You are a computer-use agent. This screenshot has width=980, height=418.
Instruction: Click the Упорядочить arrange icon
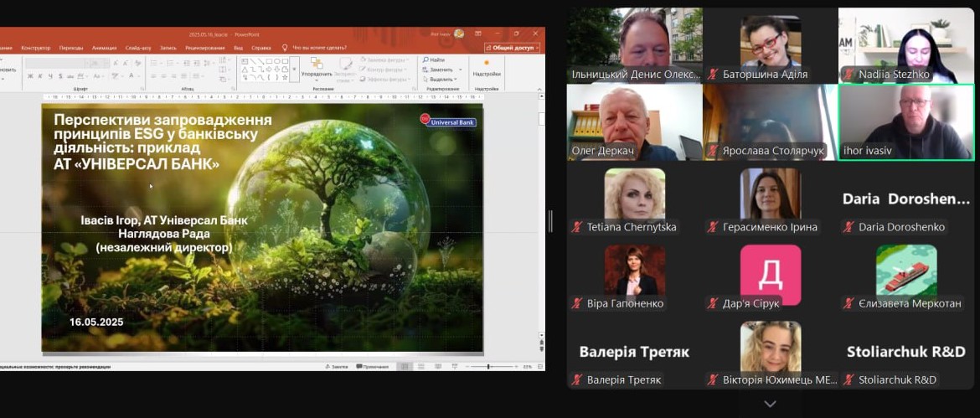click(x=317, y=66)
